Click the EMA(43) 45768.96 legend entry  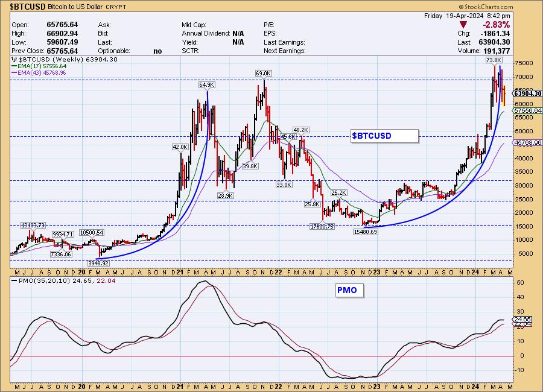[x=39, y=73]
